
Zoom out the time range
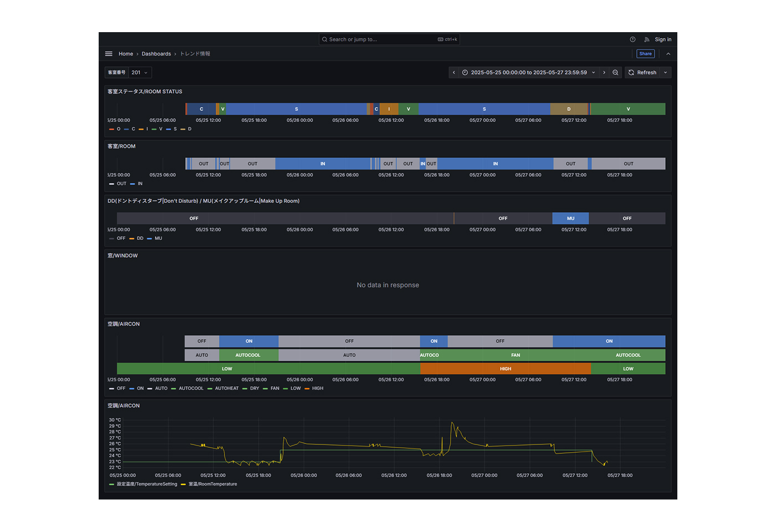(x=615, y=73)
